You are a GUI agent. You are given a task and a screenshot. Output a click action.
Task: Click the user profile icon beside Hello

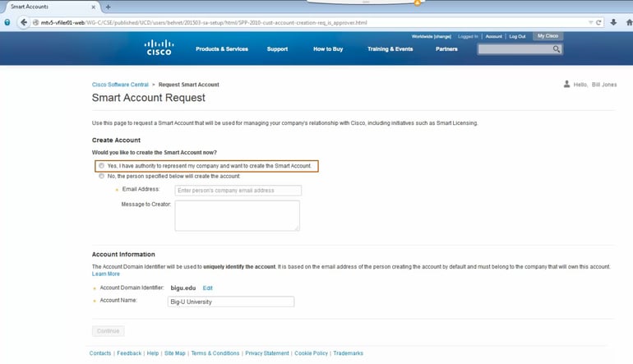(x=566, y=84)
